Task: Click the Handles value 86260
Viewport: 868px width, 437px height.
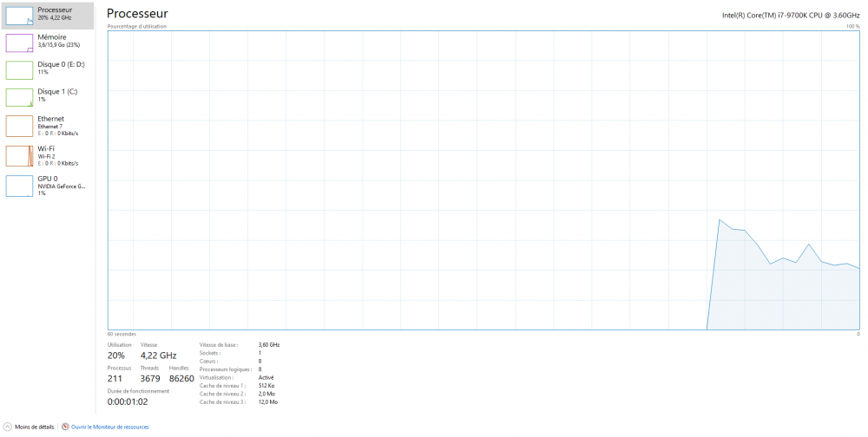Action: coord(181,379)
